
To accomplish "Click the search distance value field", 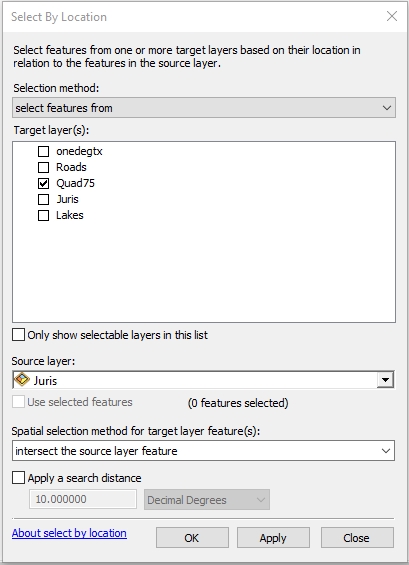I will [83, 499].
